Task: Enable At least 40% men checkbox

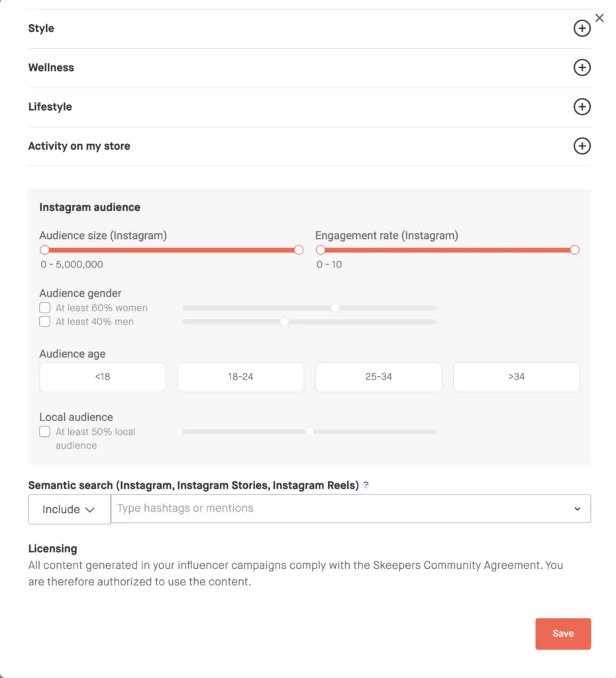Action: tap(45, 322)
